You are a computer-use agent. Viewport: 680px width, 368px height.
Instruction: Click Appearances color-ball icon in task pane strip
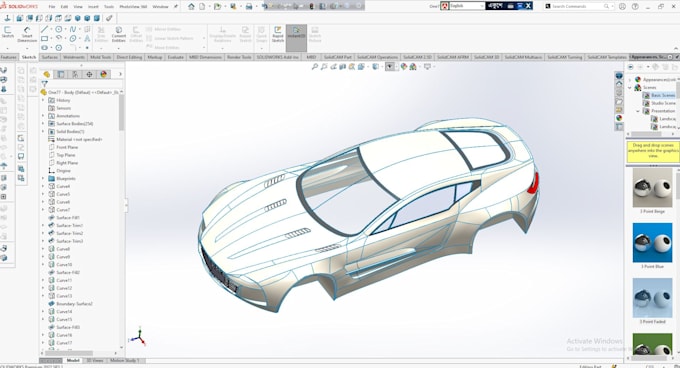(x=619, y=118)
